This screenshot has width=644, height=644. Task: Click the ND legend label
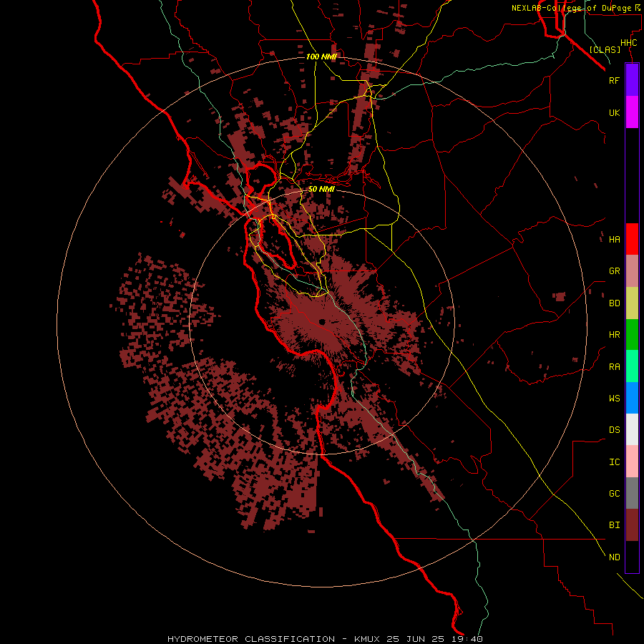614,557
